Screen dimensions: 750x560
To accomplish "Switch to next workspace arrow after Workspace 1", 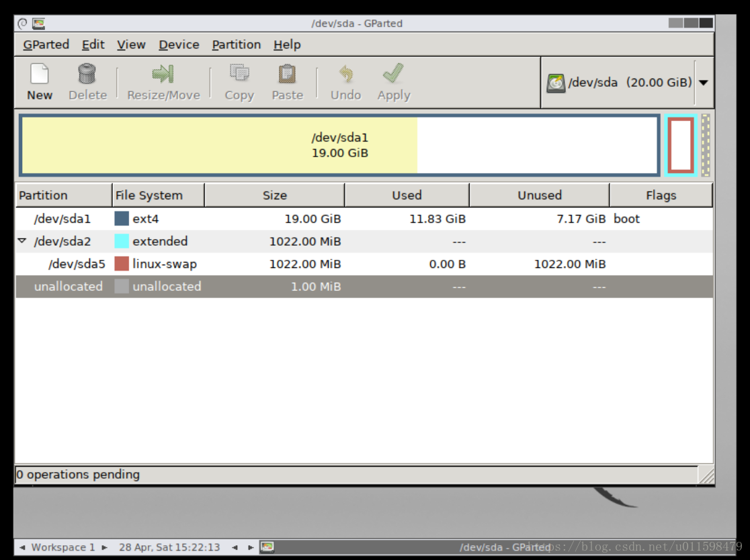I will [104, 547].
